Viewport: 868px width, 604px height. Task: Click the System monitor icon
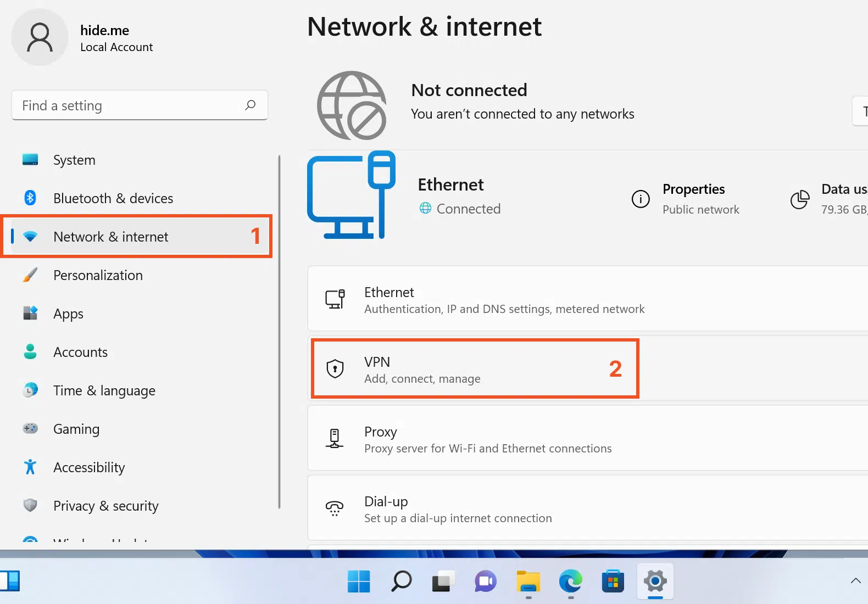[30, 159]
